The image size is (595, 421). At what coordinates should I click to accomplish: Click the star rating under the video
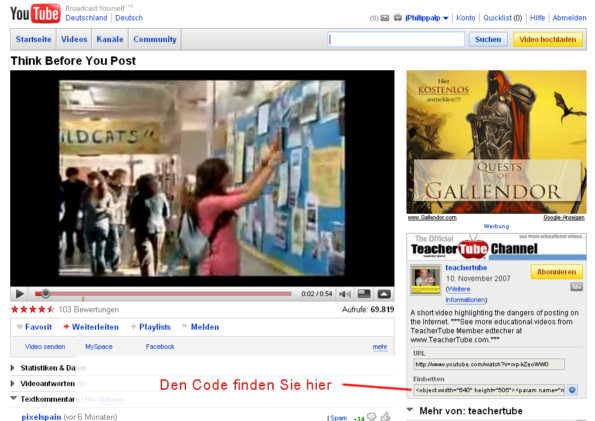coord(33,309)
